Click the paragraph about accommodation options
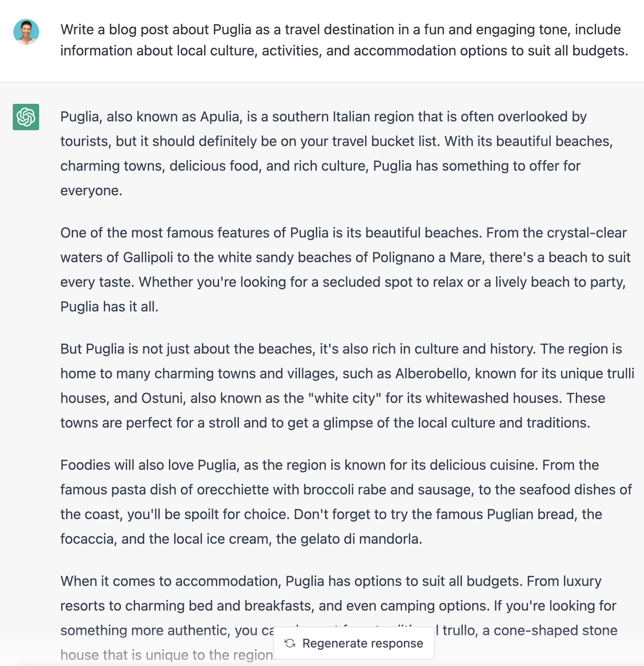 [339, 606]
